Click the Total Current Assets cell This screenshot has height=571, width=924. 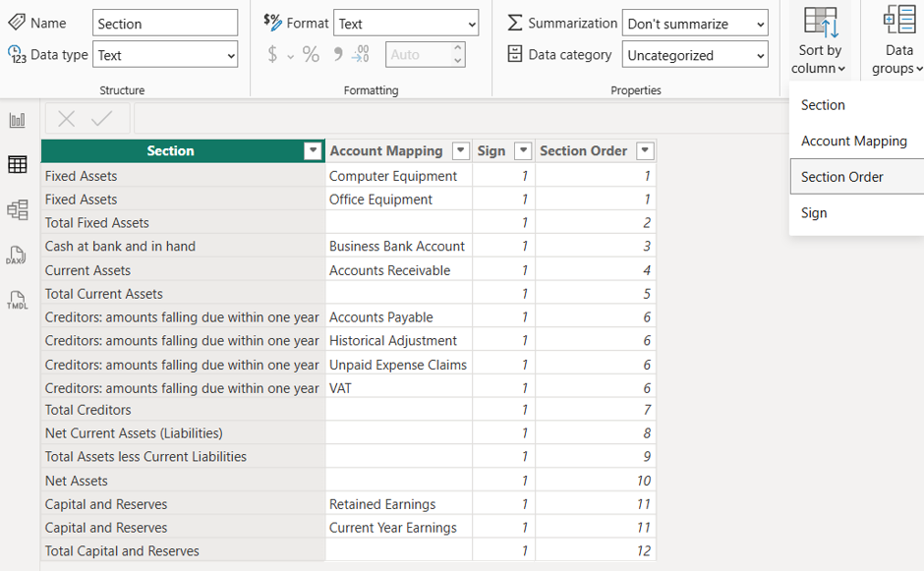coord(183,294)
